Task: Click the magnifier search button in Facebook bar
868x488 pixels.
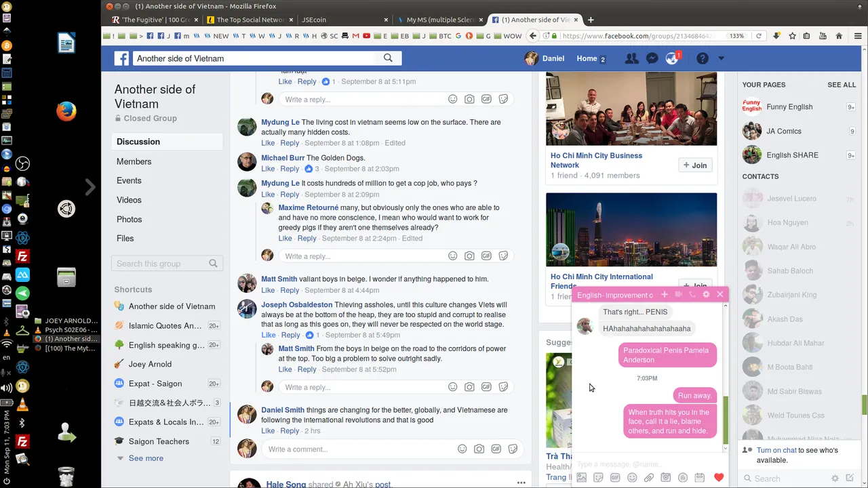Action: tap(388, 58)
